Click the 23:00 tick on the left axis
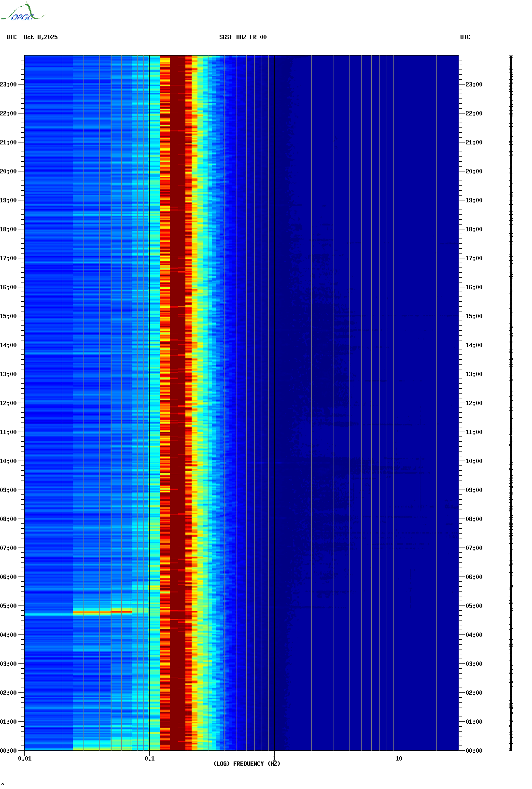 tap(9, 85)
